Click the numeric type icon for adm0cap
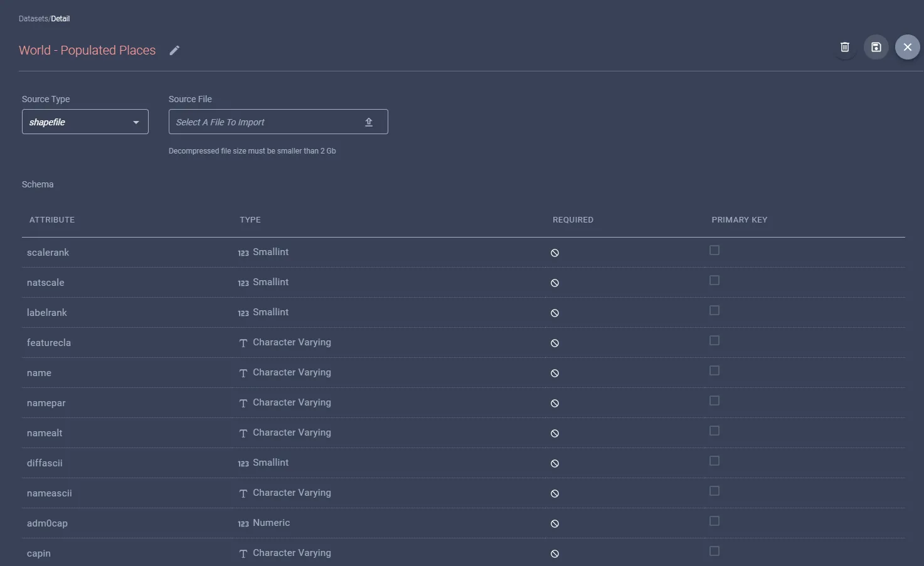924x566 pixels. click(x=243, y=524)
